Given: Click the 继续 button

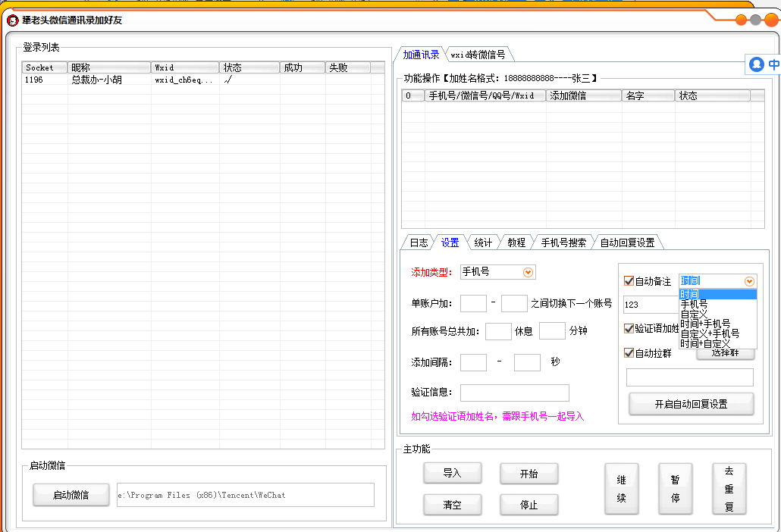Looking at the screenshot, I should click(622, 489).
